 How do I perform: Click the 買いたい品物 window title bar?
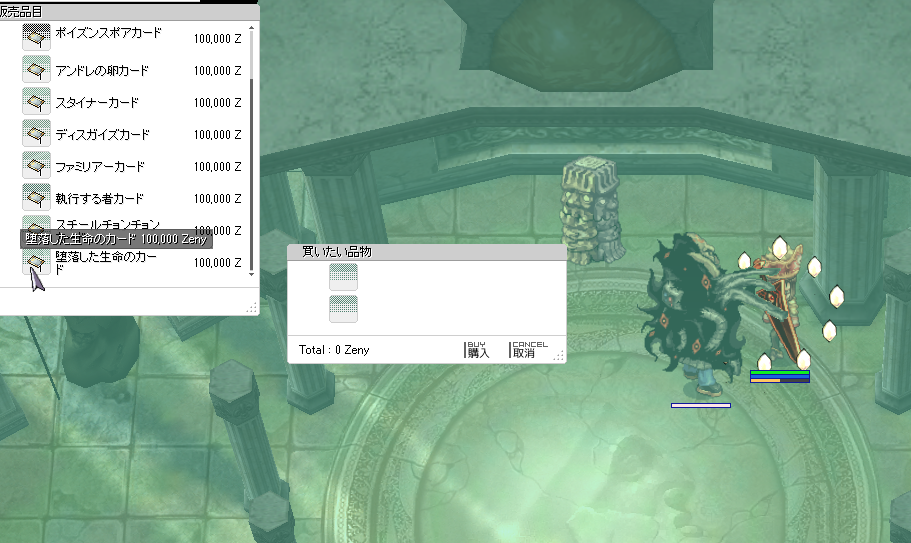pyautogui.click(x=426, y=251)
